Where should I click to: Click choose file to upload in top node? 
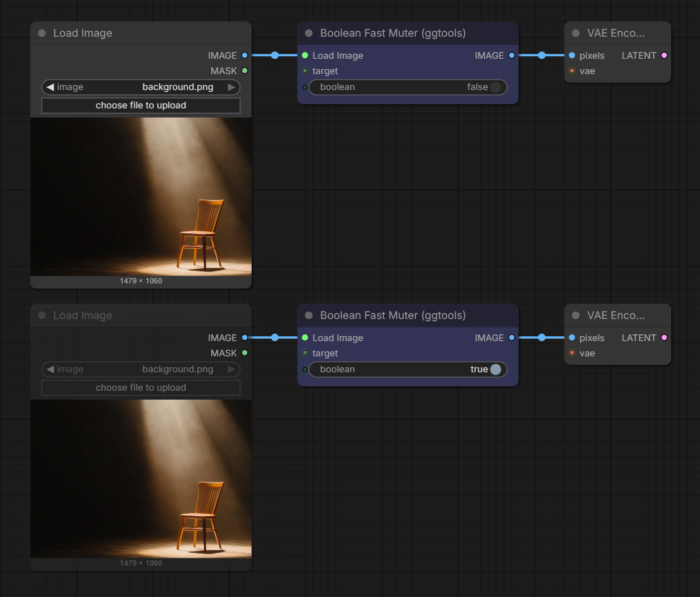click(x=141, y=105)
